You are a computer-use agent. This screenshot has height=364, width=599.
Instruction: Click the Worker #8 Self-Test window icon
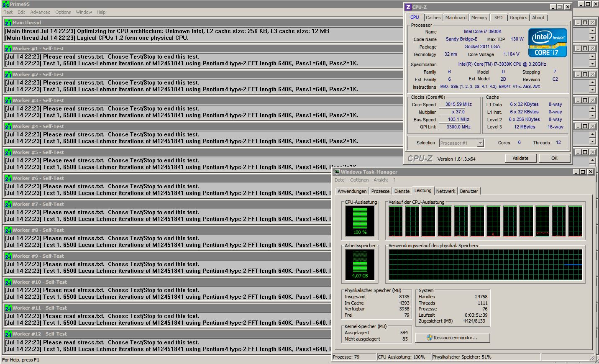[8, 230]
